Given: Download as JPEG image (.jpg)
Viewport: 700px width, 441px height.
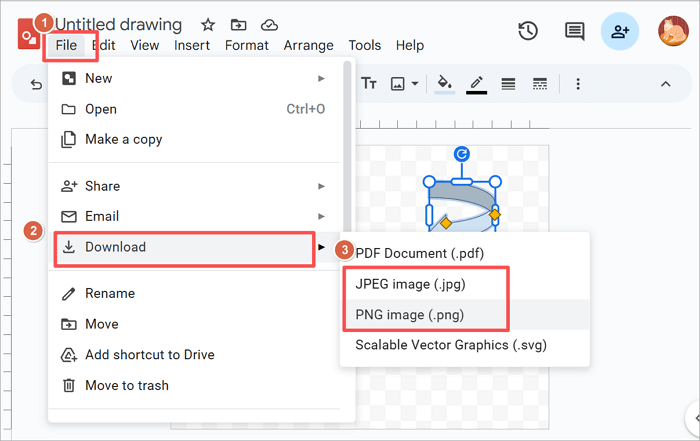Looking at the screenshot, I should coord(465,284).
